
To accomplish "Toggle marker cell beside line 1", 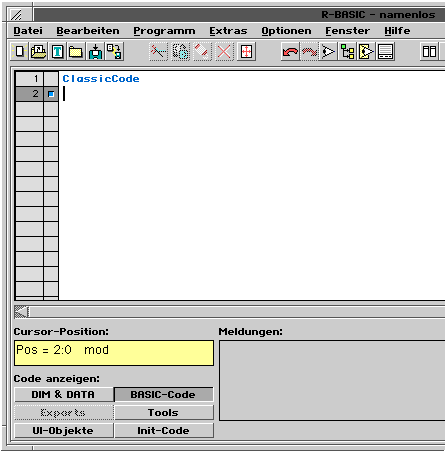I will [51, 79].
